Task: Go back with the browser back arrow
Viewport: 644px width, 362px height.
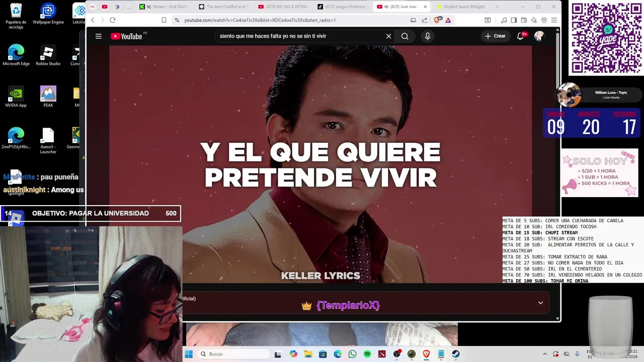Action: [x=93, y=20]
